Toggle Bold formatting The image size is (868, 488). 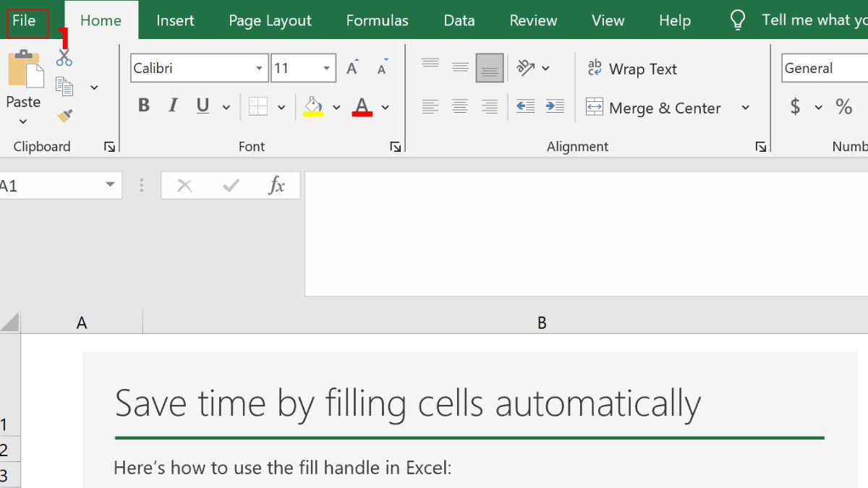click(143, 105)
